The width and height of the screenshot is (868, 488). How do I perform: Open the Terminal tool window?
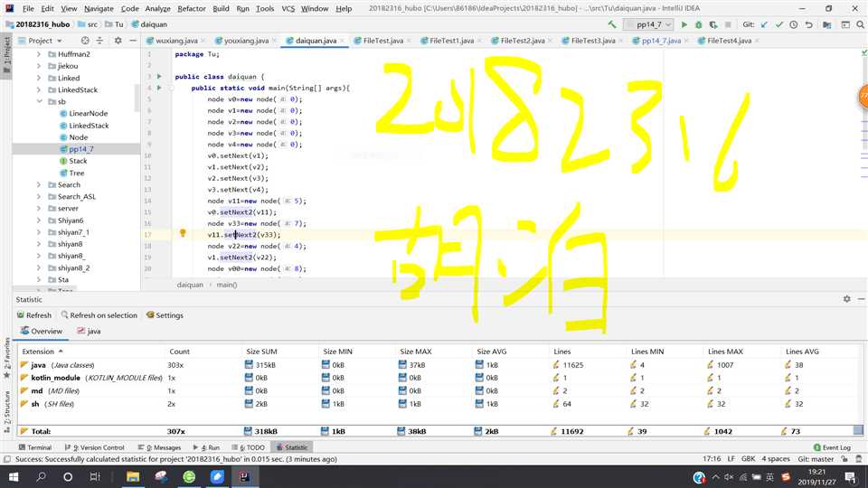[35, 447]
